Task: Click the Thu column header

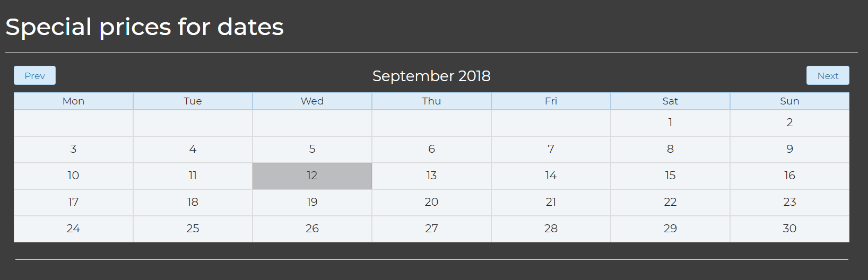Action: point(431,101)
